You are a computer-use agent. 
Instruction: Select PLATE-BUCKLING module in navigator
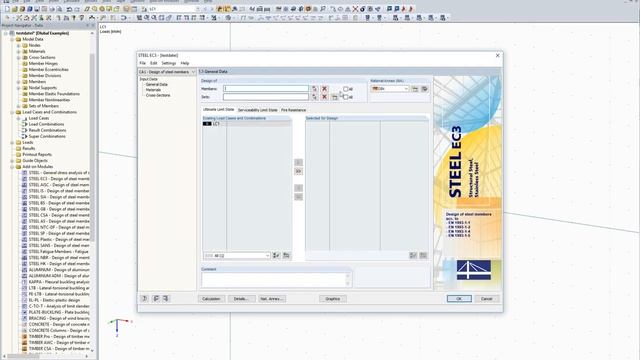(x=59, y=312)
